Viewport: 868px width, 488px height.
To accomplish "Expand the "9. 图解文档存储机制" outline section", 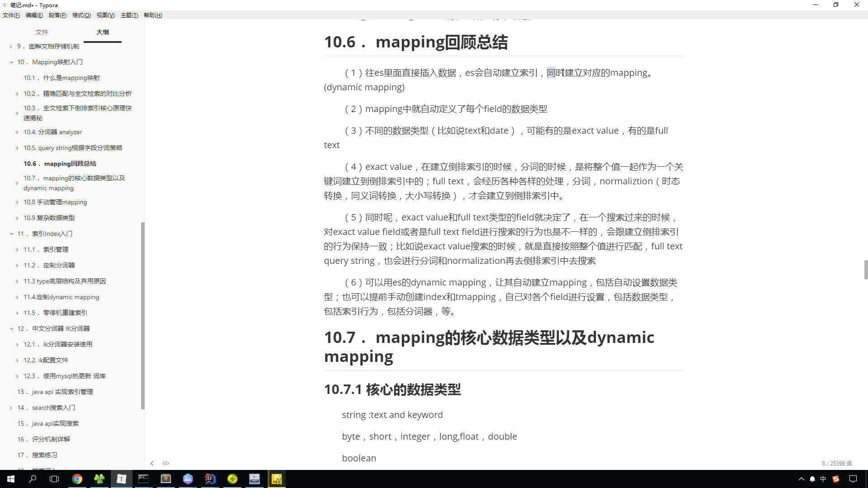I will click(10, 46).
